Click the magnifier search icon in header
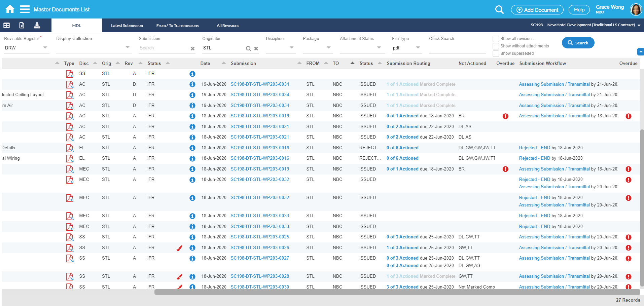The width and height of the screenshot is (644, 306). point(499,10)
